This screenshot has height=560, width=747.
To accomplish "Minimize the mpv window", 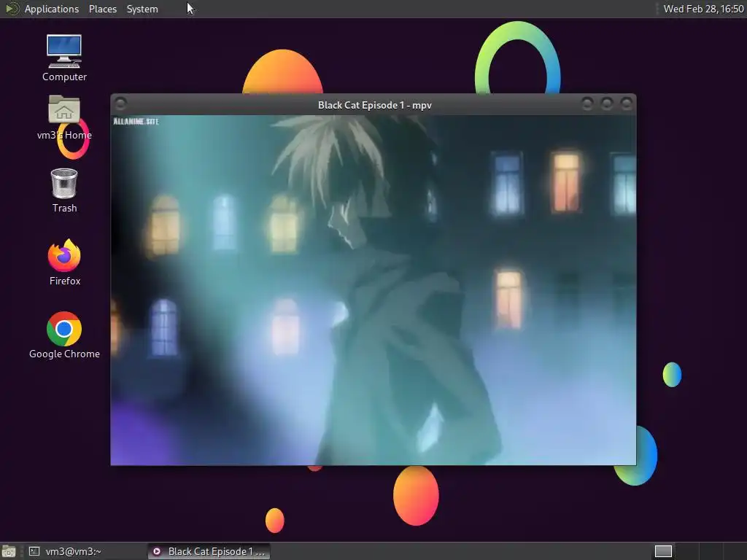I will (x=587, y=104).
